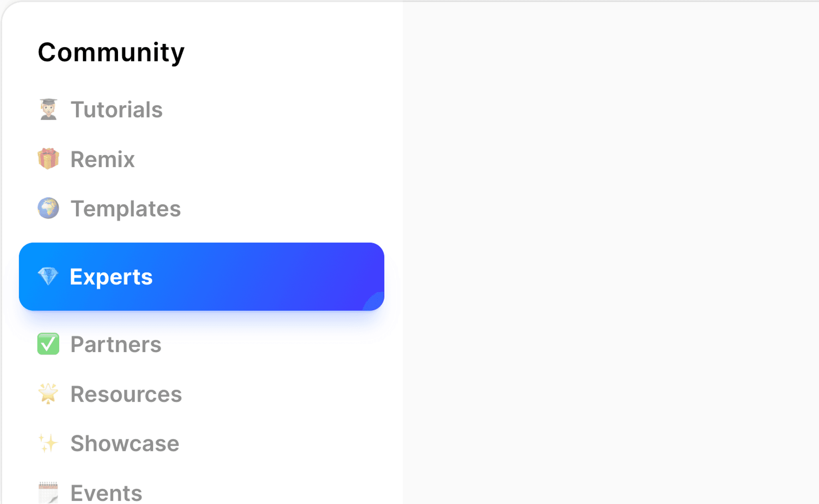Click the gift box Remix icon

[48, 159]
